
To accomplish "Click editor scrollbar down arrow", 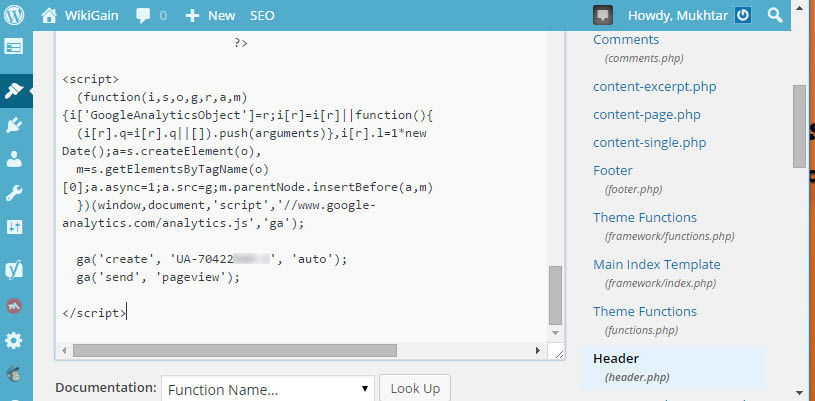I will (556, 333).
